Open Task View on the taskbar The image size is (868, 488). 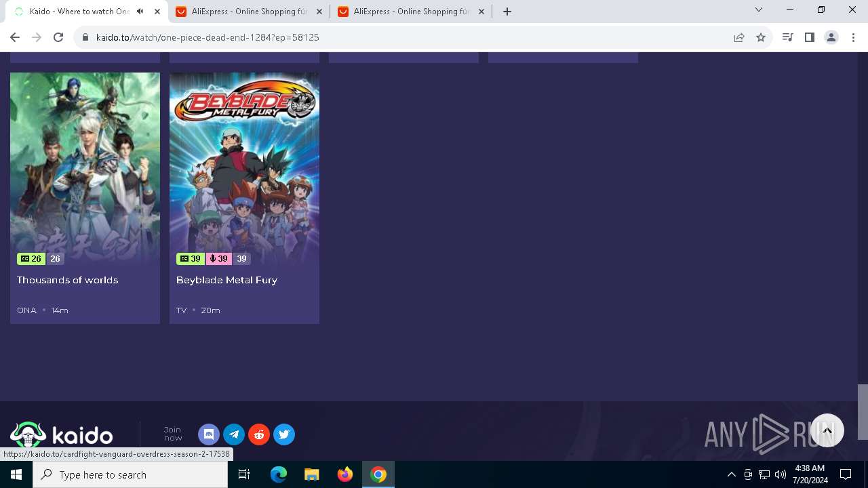[x=244, y=474]
